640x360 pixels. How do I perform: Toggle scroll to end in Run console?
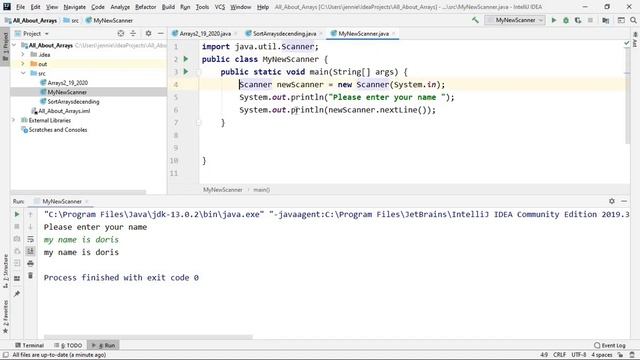click(x=30, y=251)
